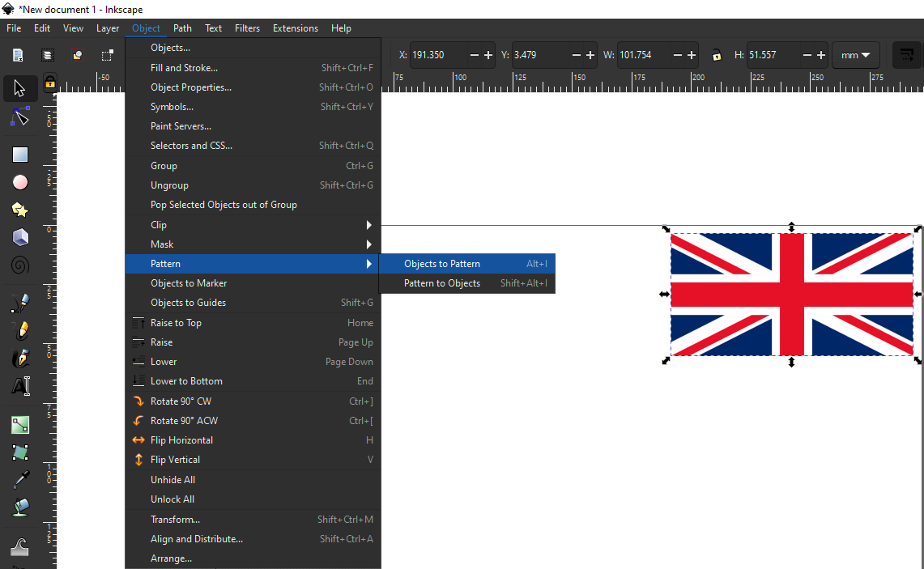The width and height of the screenshot is (924, 569).
Task: Open the Layer menu
Action: [x=108, y=28]
